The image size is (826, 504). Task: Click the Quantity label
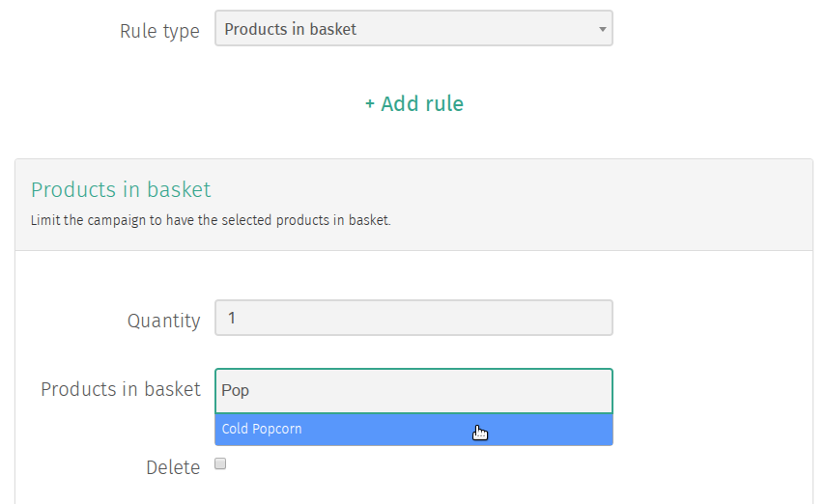(164, 321)
